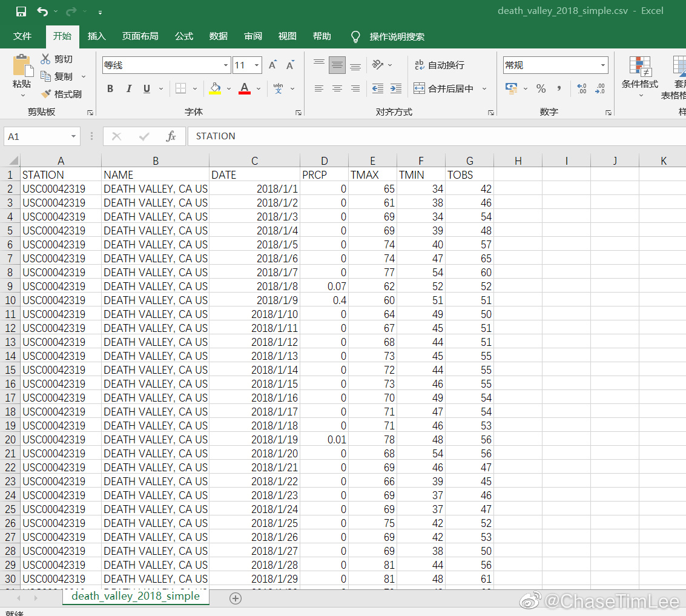Open the font color dropdown arrow
The image size is (686, 616).
tap(259, 89)
